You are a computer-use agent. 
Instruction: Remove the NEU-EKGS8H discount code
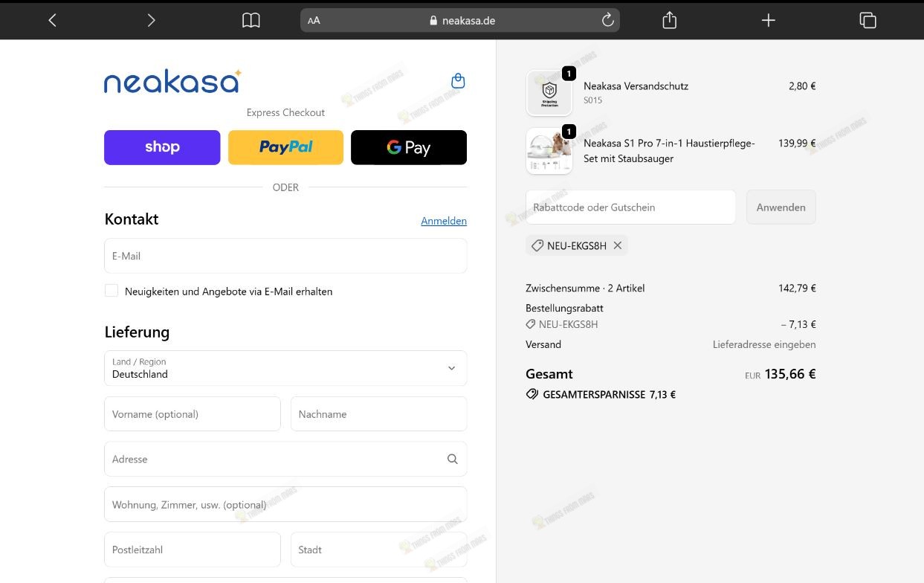click(x=617, y=245)
